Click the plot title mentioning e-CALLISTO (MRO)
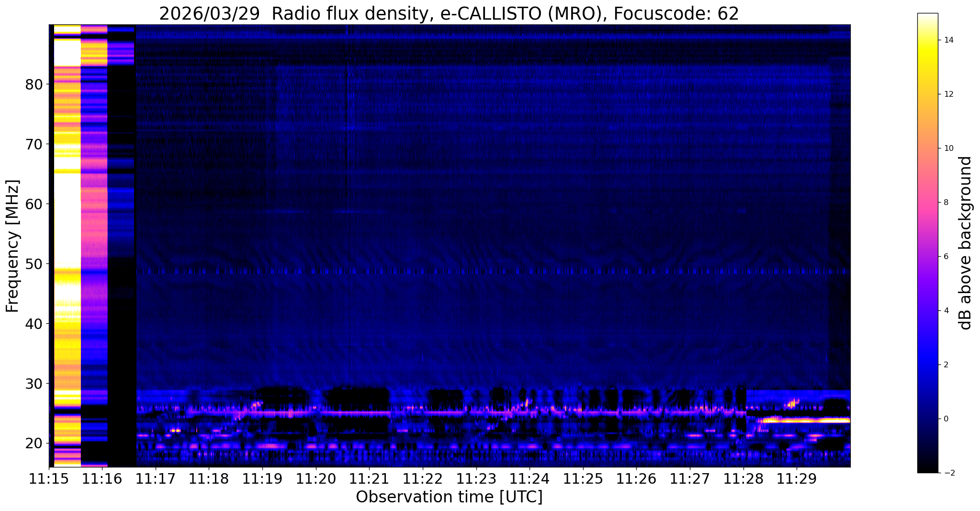The width and height of the screenshot is (980, 511). (449, 13)
